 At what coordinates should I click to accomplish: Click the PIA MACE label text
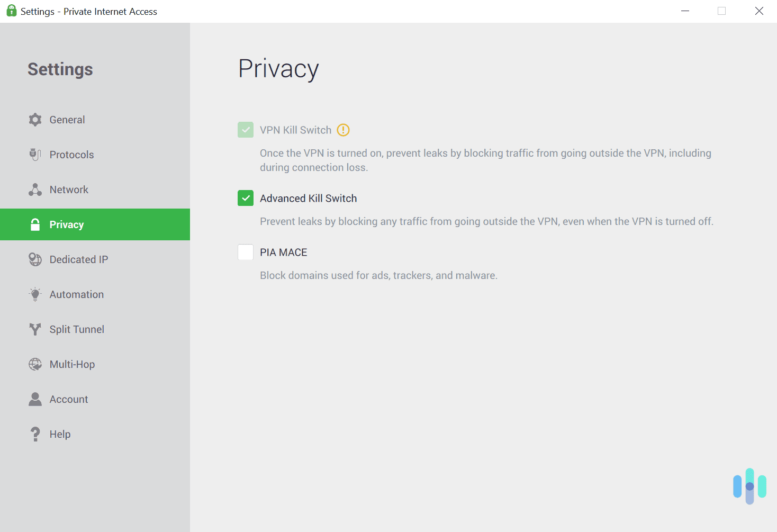pos(283,253)
